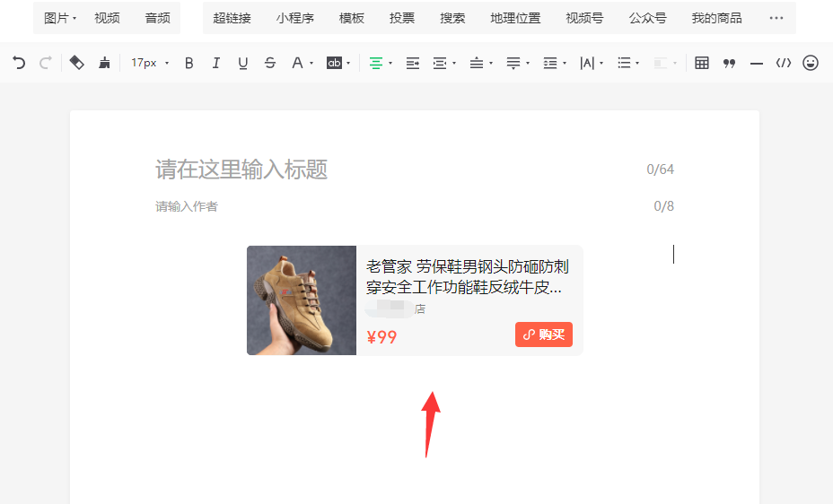Click the center alignment icon
833x504 pixels.
tap(375, 63)
